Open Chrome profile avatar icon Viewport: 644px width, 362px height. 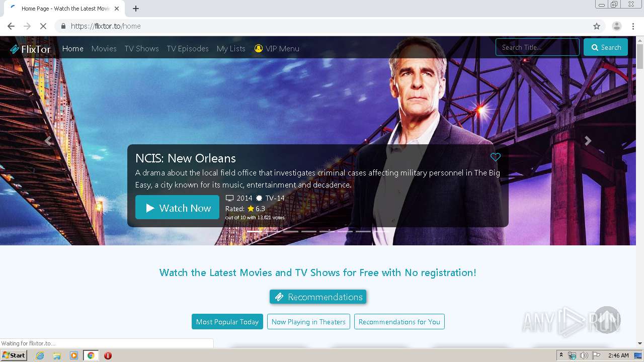616,26
